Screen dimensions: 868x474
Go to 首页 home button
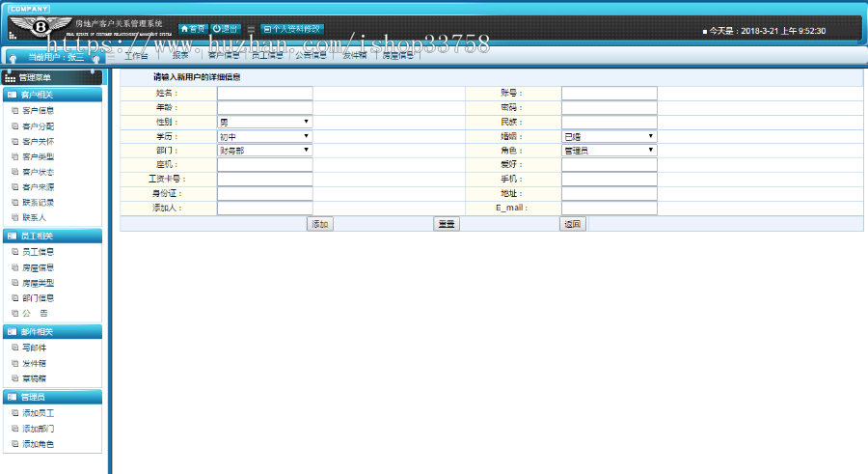coord(193,29)
